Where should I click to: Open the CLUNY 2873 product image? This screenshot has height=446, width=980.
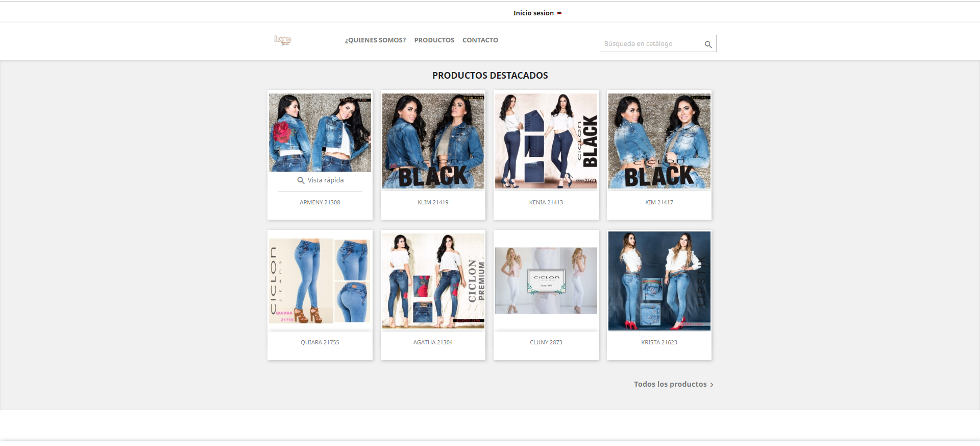pos(546,281)
